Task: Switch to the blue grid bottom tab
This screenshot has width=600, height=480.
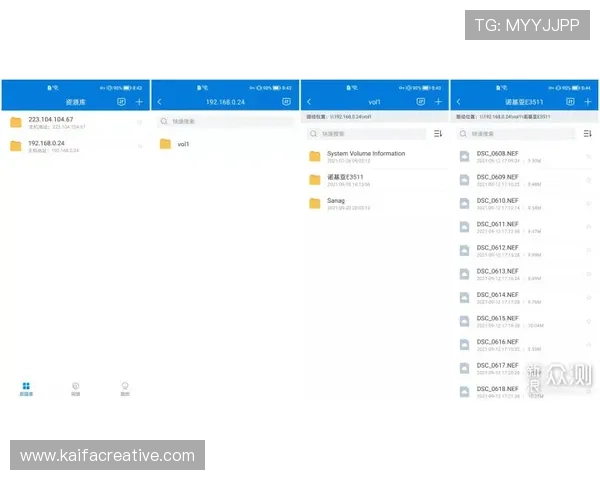Action: point(26,389)
